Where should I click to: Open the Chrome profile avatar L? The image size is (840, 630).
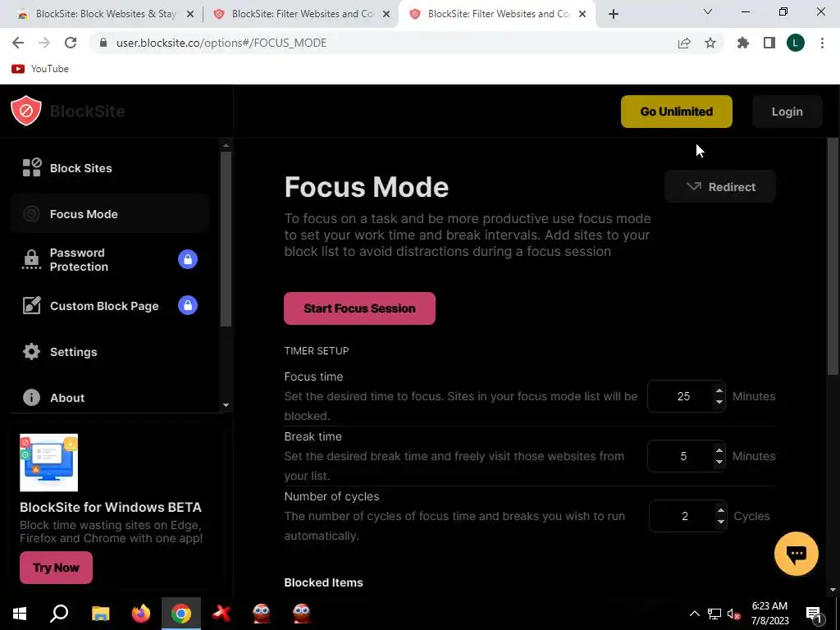click(x=796, y=43)
